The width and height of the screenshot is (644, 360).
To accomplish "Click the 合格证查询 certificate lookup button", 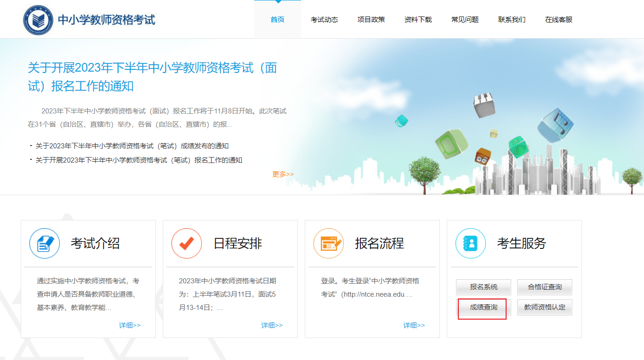I will click(x=544, y=287).
